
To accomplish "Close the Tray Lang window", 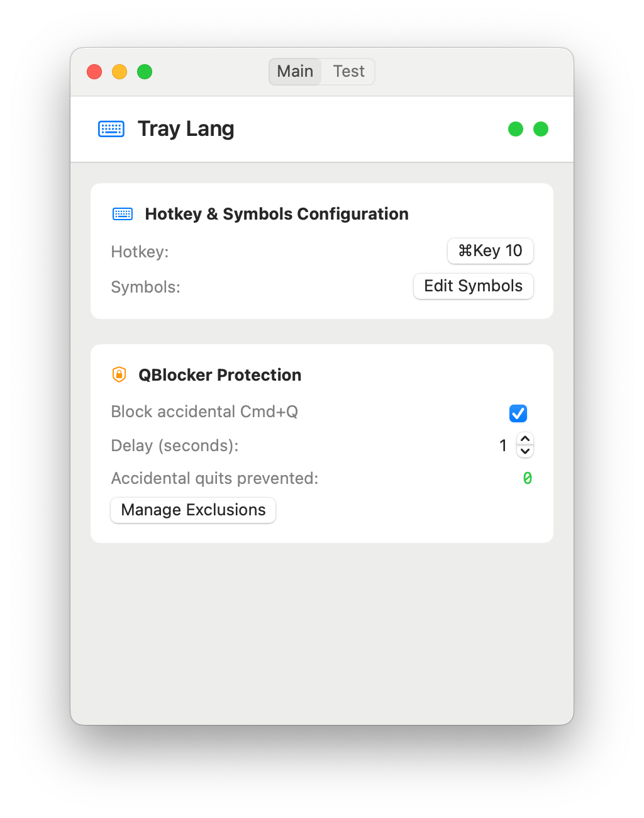I will coord(94,72).
